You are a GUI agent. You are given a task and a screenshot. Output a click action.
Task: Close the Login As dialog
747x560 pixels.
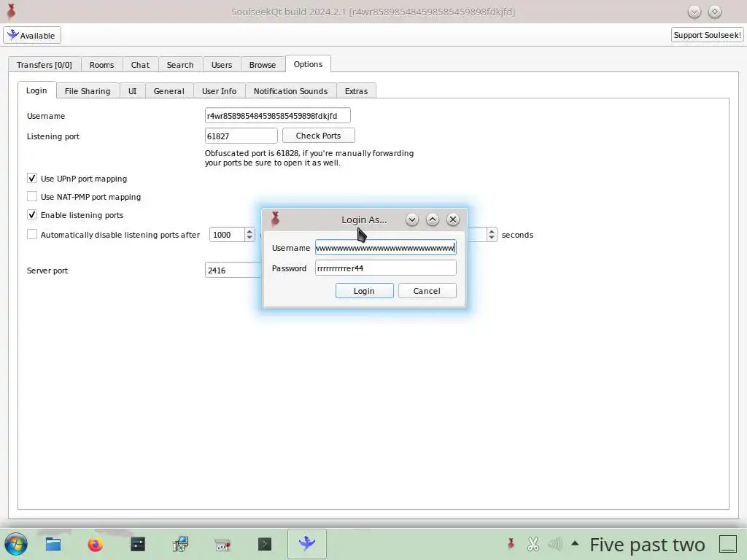pos(453,219)
